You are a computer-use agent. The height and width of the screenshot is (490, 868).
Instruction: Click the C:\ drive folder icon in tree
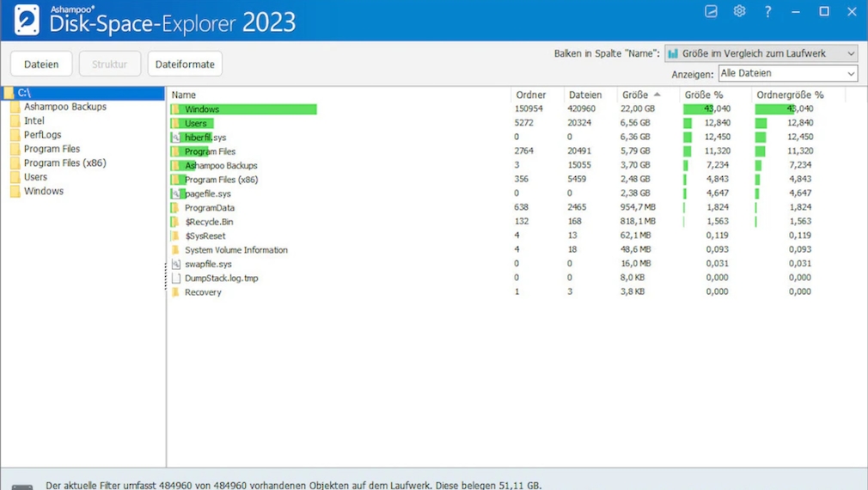(x=9, y=93)
